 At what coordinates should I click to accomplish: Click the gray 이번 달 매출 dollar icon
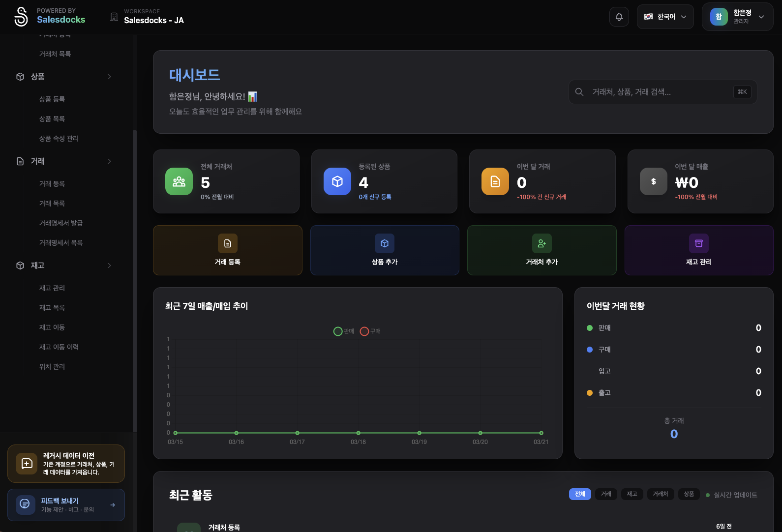click(x=653, y=181)
